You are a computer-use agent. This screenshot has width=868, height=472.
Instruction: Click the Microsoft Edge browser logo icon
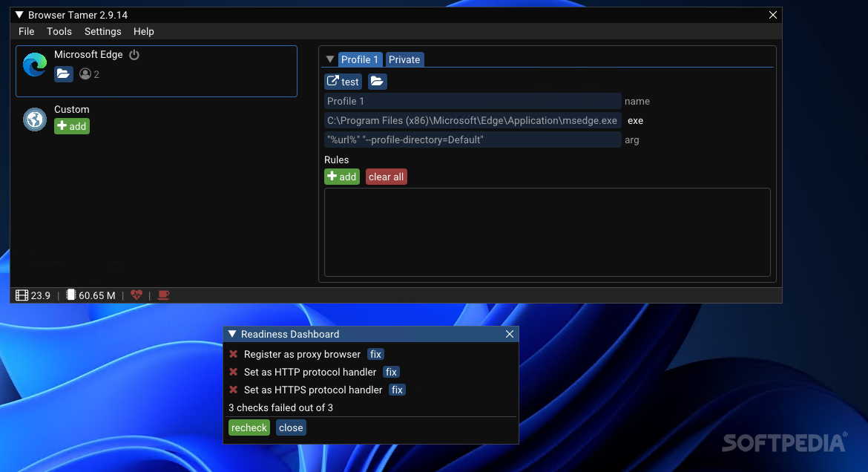point(35,65)
